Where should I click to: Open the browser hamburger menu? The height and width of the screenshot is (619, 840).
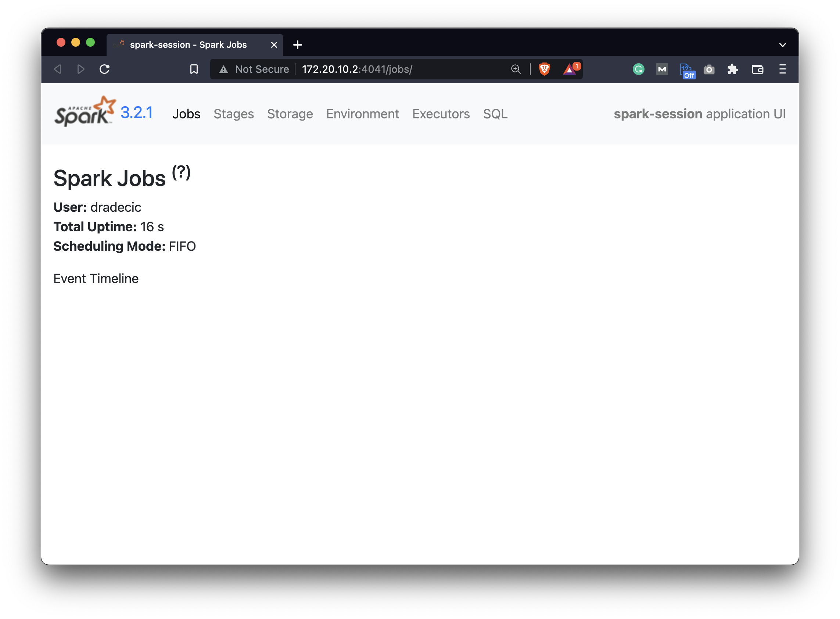click(x=782, y=69)
